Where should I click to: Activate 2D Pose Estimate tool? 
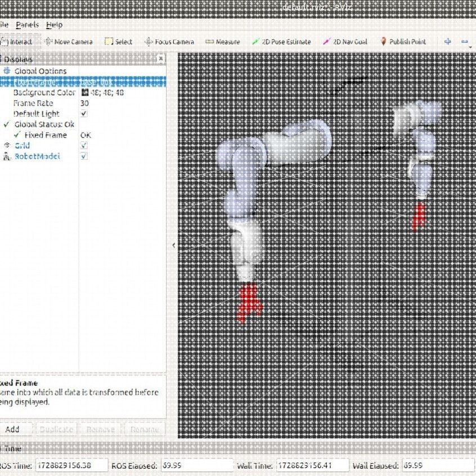[x=281, y=42]
